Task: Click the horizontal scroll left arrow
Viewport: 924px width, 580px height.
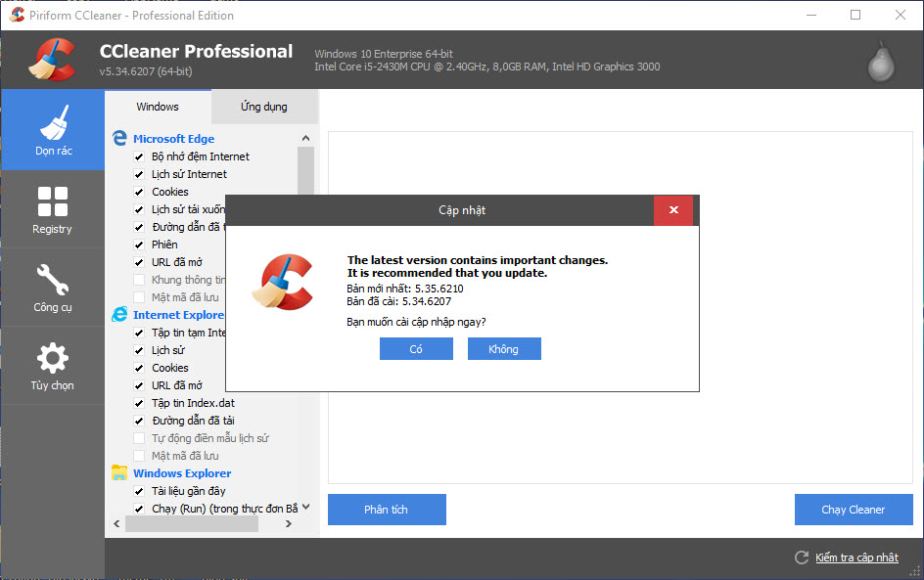Action: (116, 523)
